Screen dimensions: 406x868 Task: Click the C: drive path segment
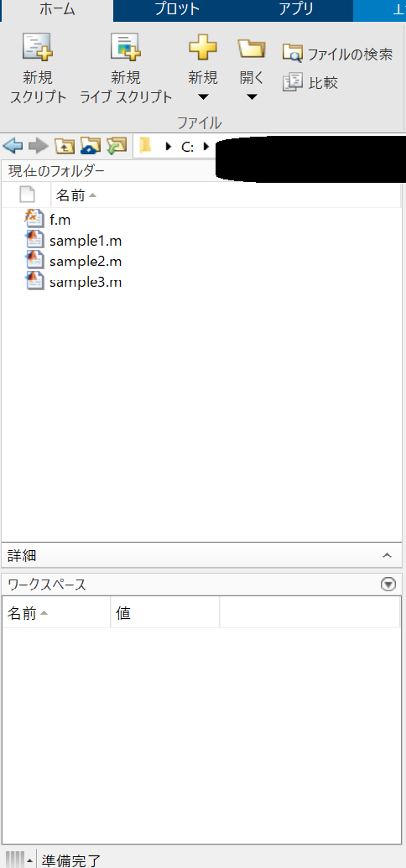pos(187,147)
